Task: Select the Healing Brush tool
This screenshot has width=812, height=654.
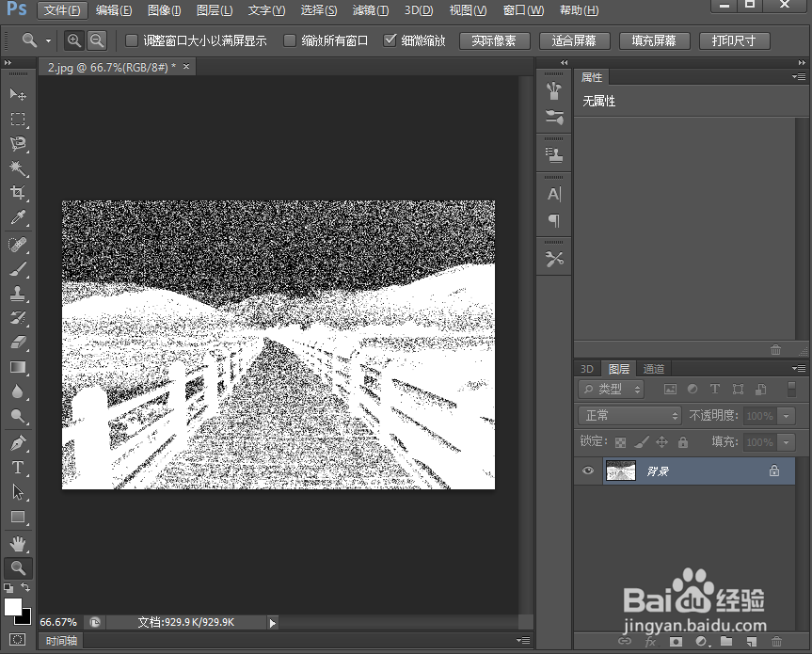Action: pyautogui.click(x=18, y=245)
